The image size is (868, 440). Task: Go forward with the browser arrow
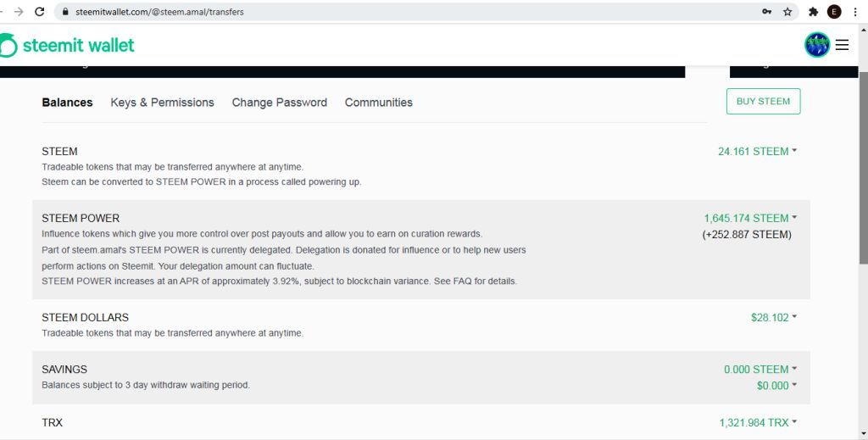19,12
